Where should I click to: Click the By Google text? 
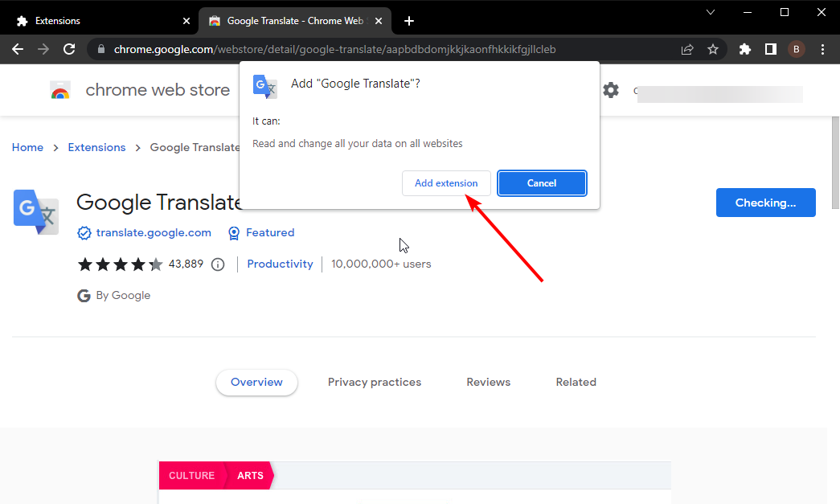123,296
